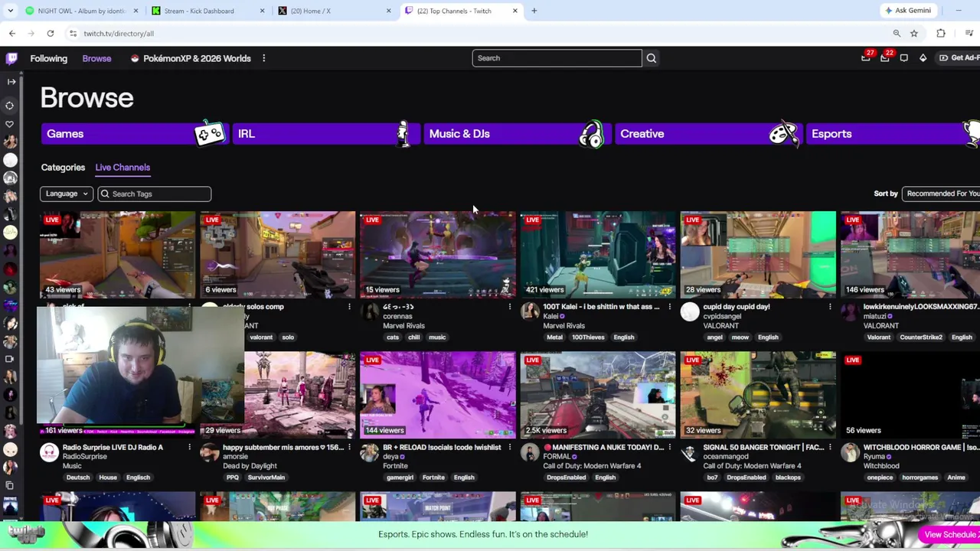Open options menu for the cvpidsangel stream card
The image size is (980, 551).
tap(829, 307)
